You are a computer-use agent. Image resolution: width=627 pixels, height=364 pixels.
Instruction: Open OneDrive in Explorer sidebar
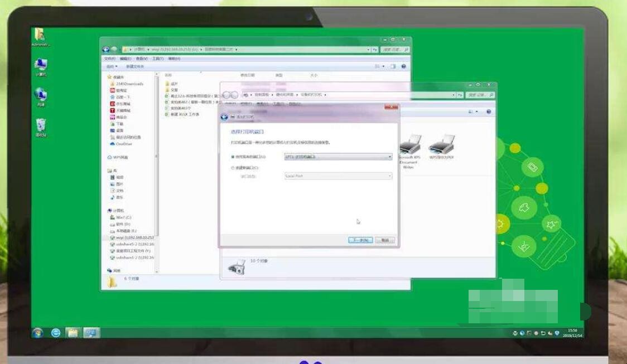pyautogui.click(x=121, y=144)
